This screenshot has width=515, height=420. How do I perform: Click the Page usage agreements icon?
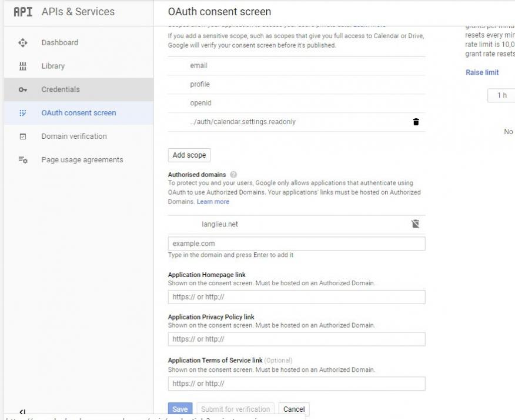pyautogui.click(x=22, y=160)
